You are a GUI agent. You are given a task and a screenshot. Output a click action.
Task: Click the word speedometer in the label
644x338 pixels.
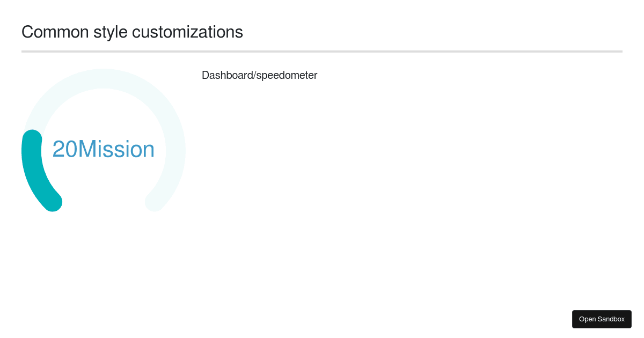pyautogui.click(x=287, y=75)
